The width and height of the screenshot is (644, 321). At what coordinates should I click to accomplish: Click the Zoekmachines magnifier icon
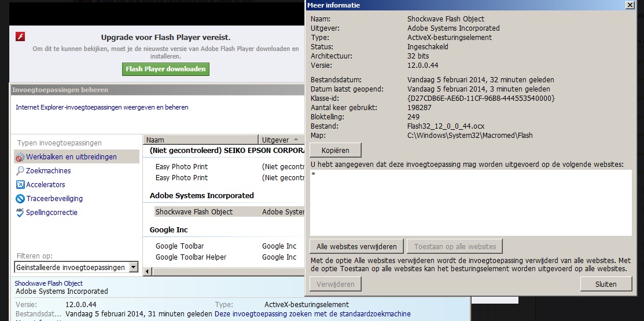pyautogui.click(x=20, y=171)
